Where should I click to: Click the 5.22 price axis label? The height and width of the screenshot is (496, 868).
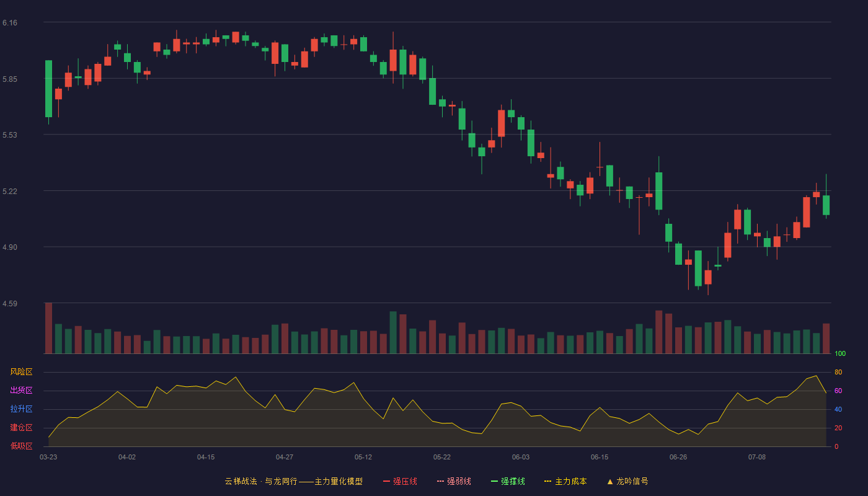[x=10, y=192]
